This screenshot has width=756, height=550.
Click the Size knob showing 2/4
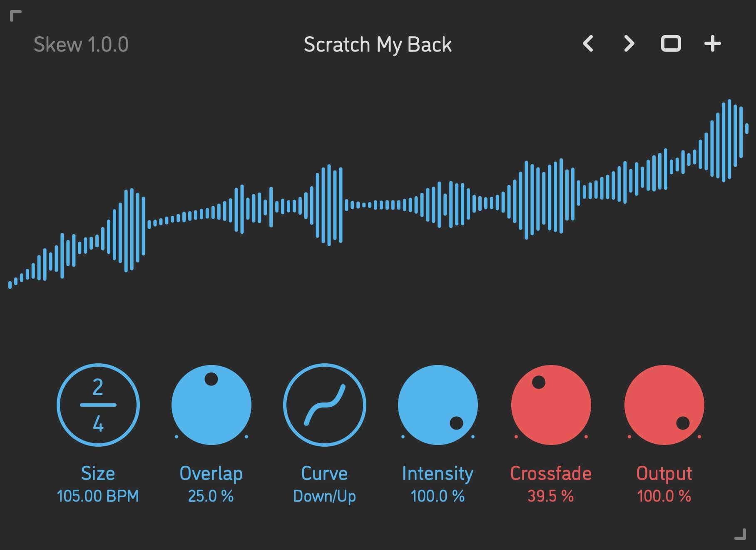pos(98,404)
